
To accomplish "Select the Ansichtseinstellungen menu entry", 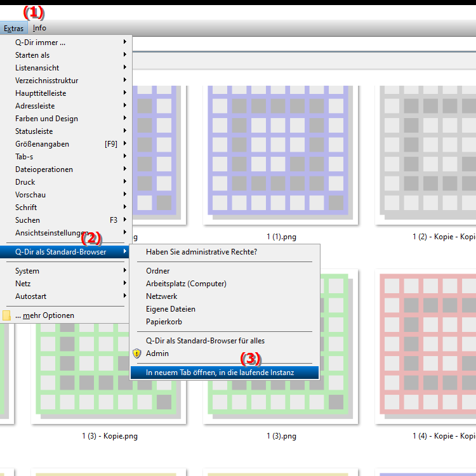I will (x=66, y=233).
